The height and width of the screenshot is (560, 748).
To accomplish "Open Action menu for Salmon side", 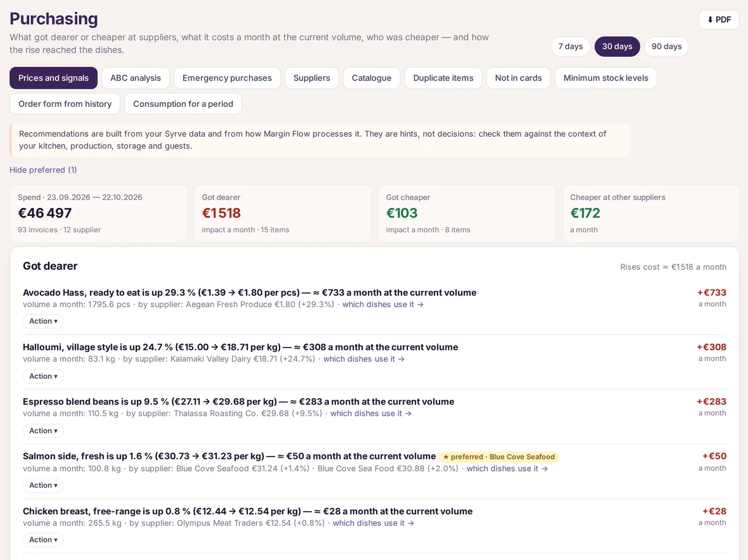I will coord(43,485).
